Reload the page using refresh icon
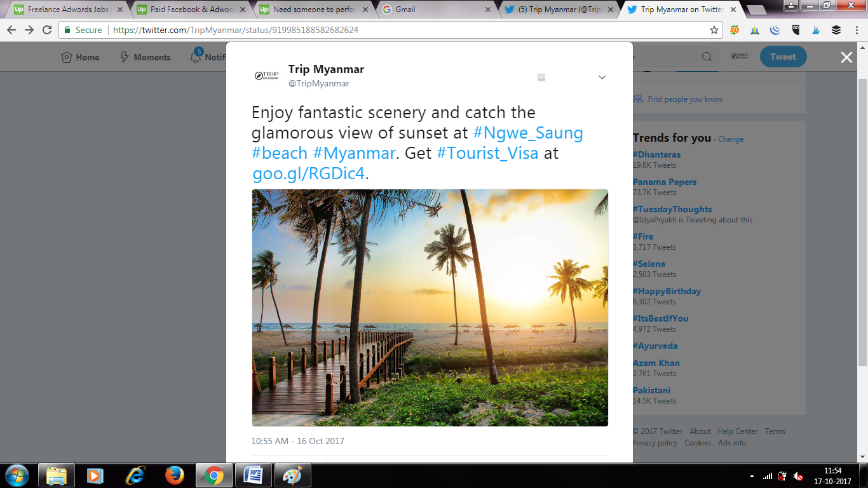868x488 pixels. [47, 30]
